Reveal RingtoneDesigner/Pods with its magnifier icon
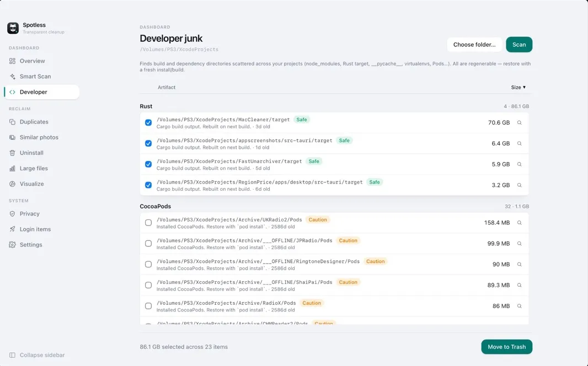The height and width of the screenshot is (366, 588). point(520,265)
